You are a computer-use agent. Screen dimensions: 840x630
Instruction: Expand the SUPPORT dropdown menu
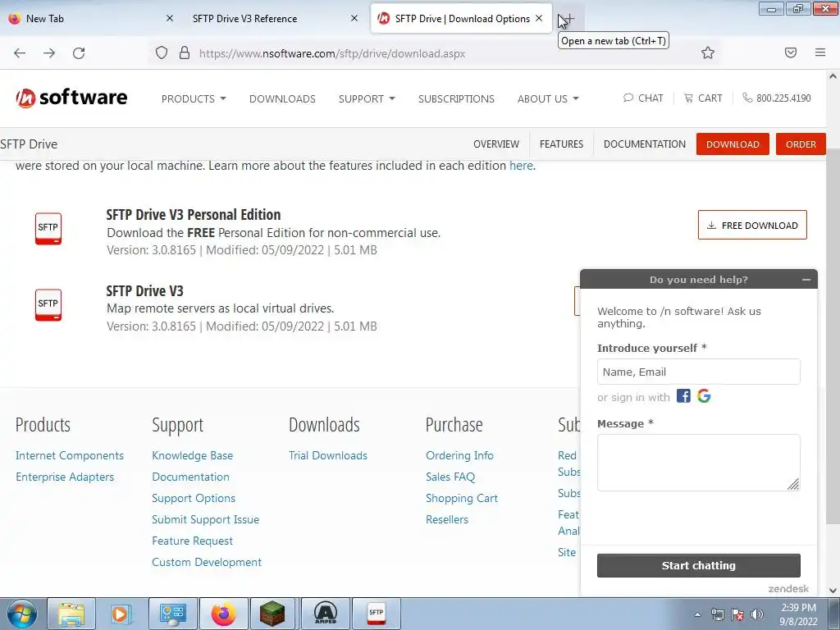367,98
